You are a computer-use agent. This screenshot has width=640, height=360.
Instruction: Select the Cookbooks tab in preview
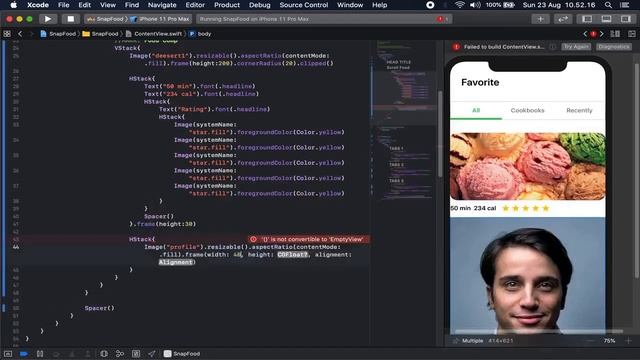click(x=527, y=110)
